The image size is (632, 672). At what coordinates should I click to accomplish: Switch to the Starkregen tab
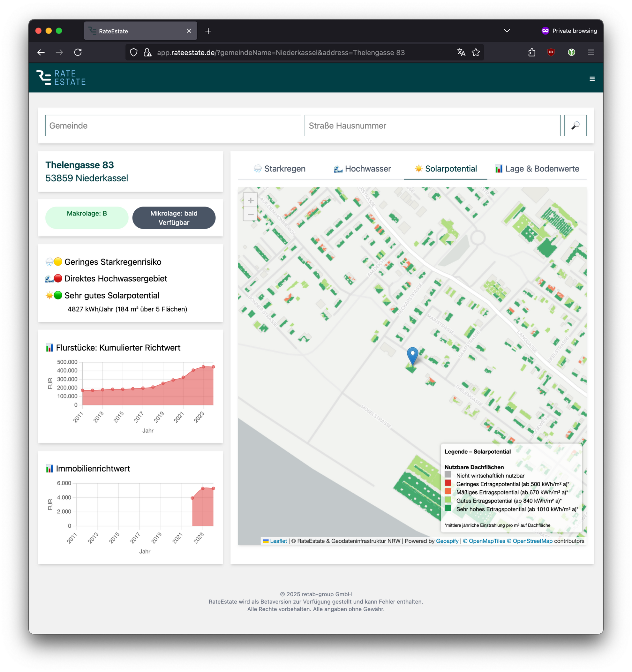(x=280, y=169)
